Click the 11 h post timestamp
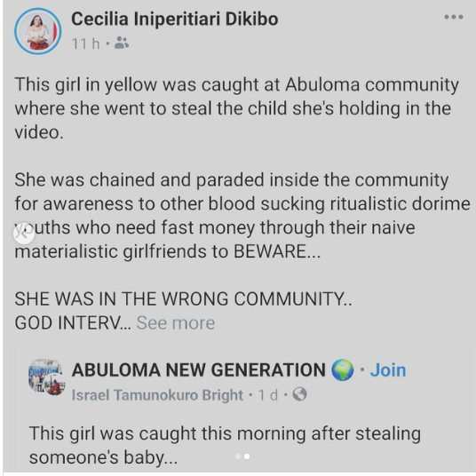The image size is (476, 476). (85, 44)
